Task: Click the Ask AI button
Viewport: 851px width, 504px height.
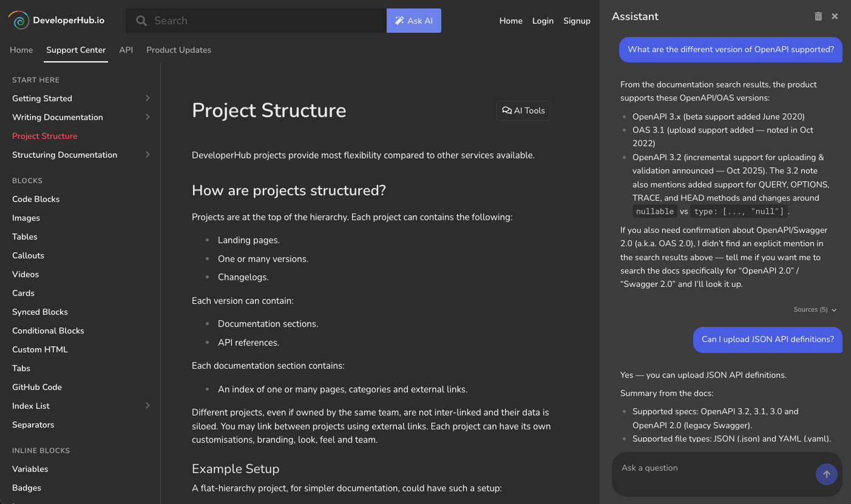Action: tap(414, 21)
